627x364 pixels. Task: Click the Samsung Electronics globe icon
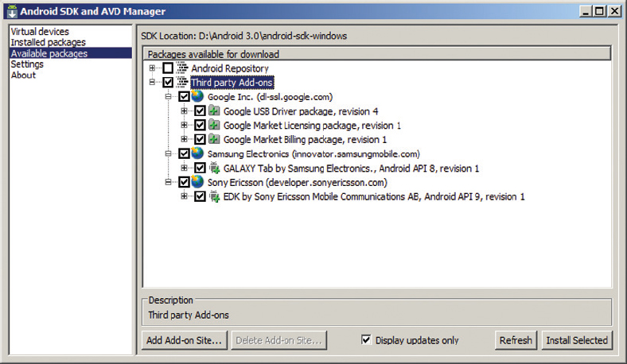click(x=197, y=153)
